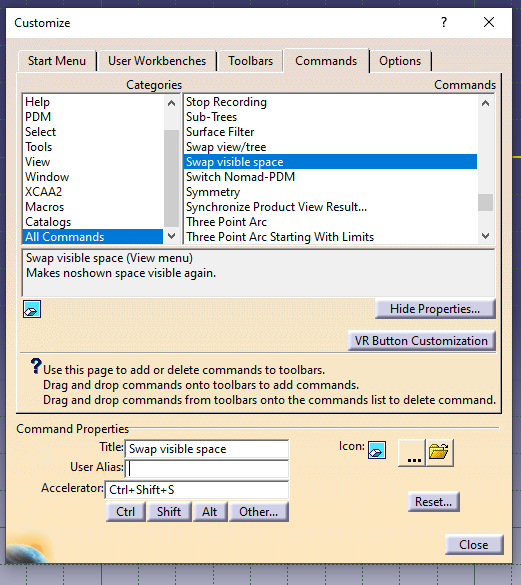Image resolution: width=521 pixels, height=585 pixels.
Task: Switch to the Toolbars tab
Action: pyautogui.click(x=250, y=61)
